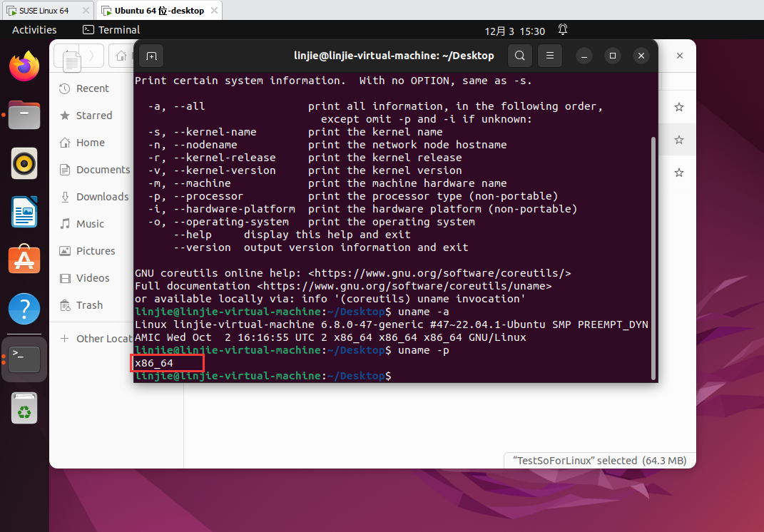
Task: Launch LibreOffice Writer from the dock
Action: point(24,212)
